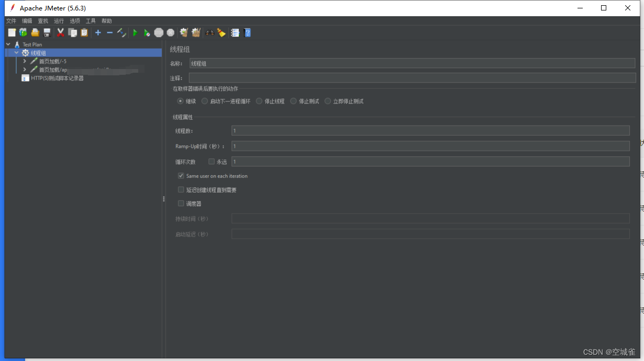Click the New test plan icon

12,32
